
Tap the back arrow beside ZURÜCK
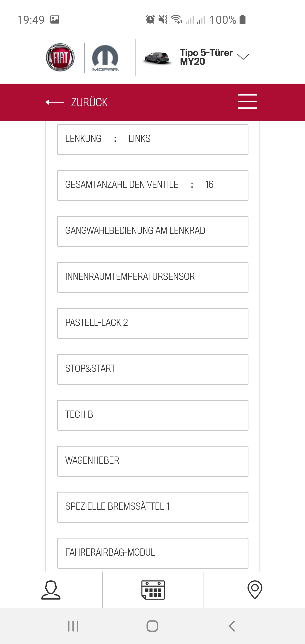point(54,102)
